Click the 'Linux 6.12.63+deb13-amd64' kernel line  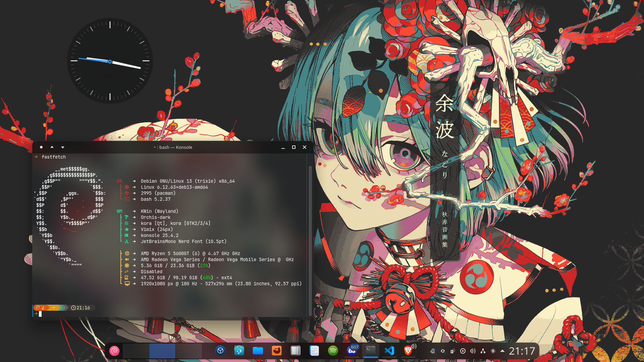coord(174,187)
